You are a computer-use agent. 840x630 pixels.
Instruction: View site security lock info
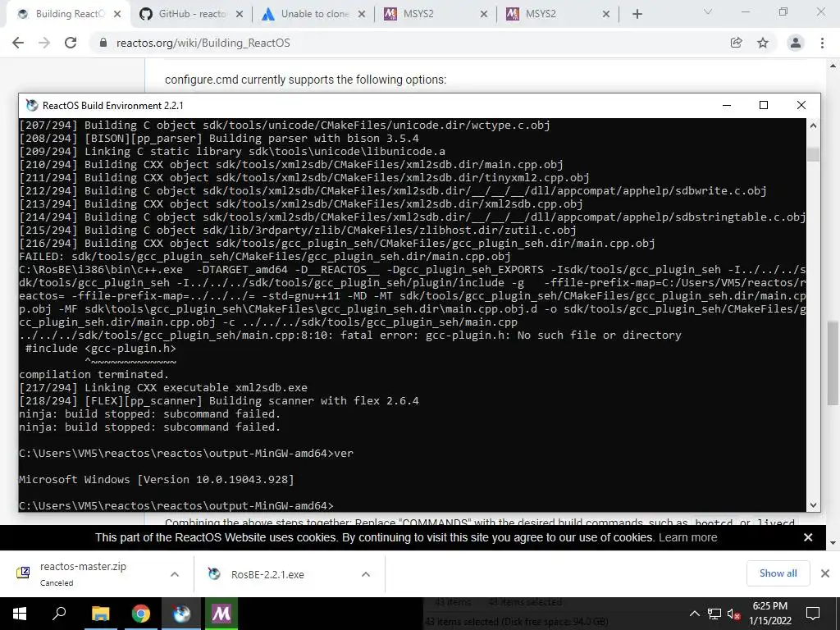coord(103,43)
